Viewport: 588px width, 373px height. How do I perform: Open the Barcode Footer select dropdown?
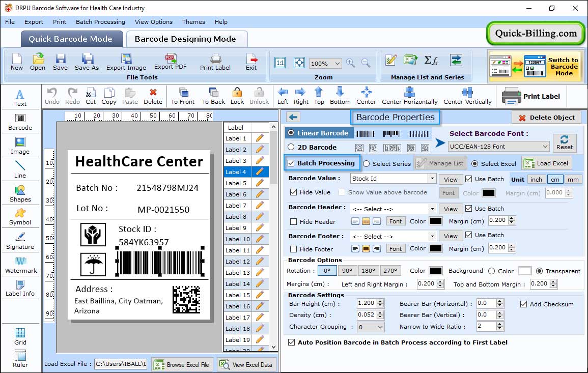[432, 236]
